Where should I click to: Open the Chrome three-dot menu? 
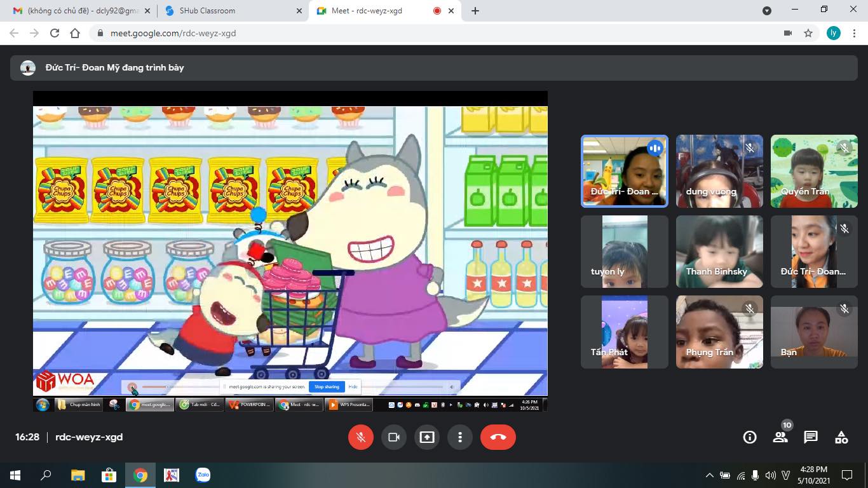coord(855,33)
